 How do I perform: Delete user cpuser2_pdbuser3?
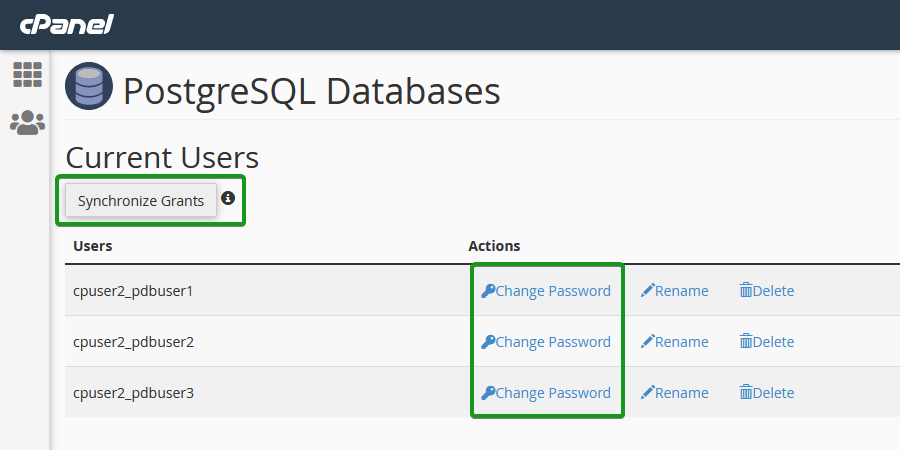[x=767, y=393]
